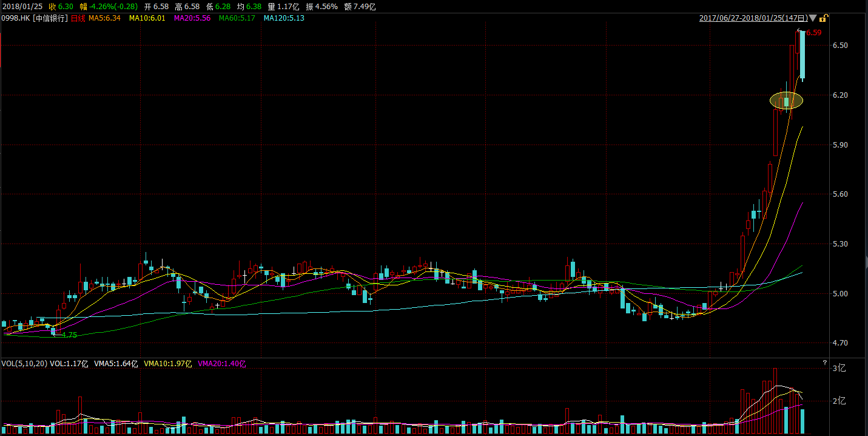Click the question mark in volume panel

click(824, 363)
